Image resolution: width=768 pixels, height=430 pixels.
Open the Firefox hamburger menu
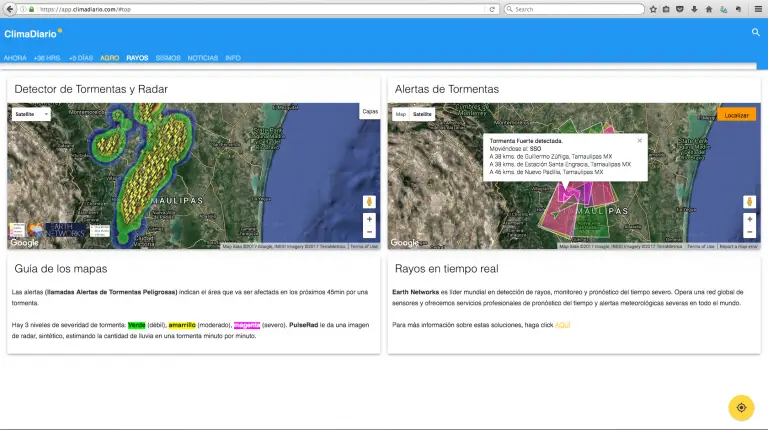[758, 9]
